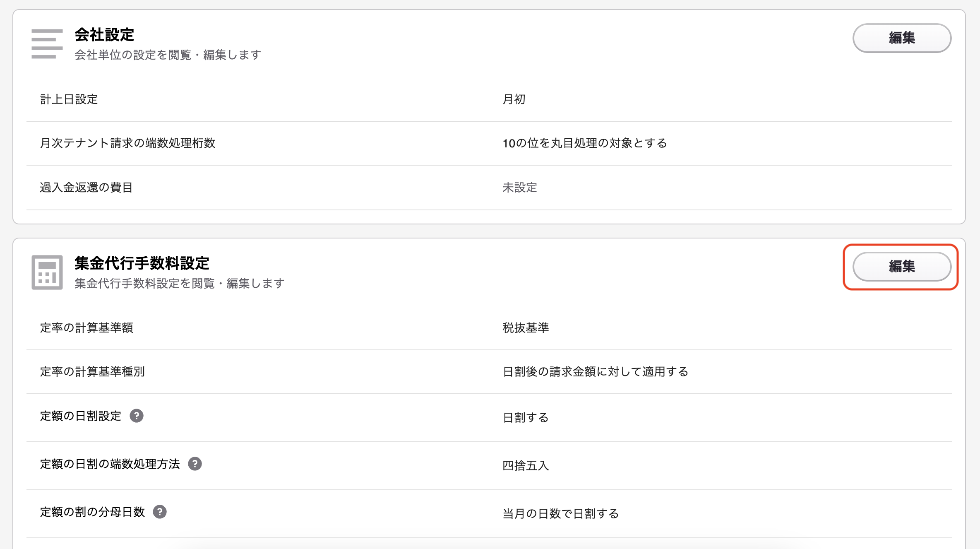
Task: Select the 会社設定 heading
Action: pos(104,35)
